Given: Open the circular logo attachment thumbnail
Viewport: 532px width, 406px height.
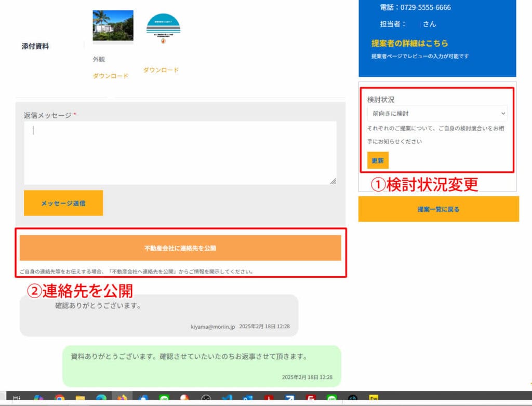Looking at the screenshot, I should tap(163, 29).
